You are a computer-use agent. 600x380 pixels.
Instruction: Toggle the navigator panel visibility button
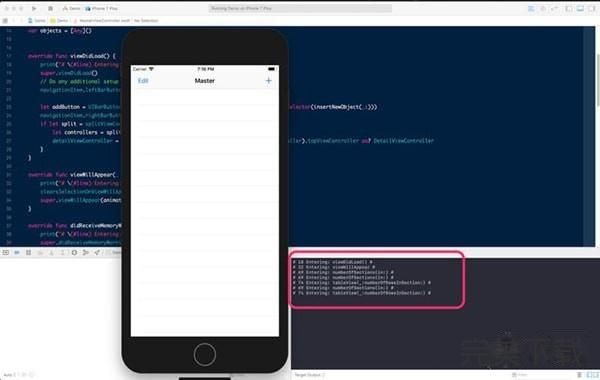click(569, 8)
